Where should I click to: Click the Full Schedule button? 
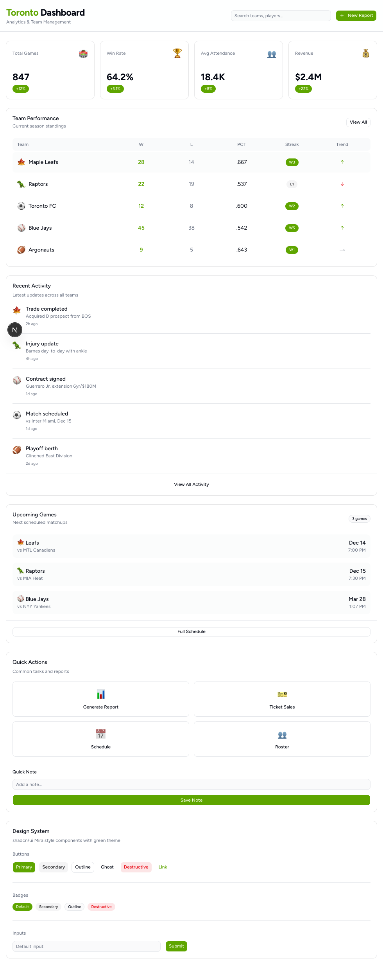click(191, 631)
